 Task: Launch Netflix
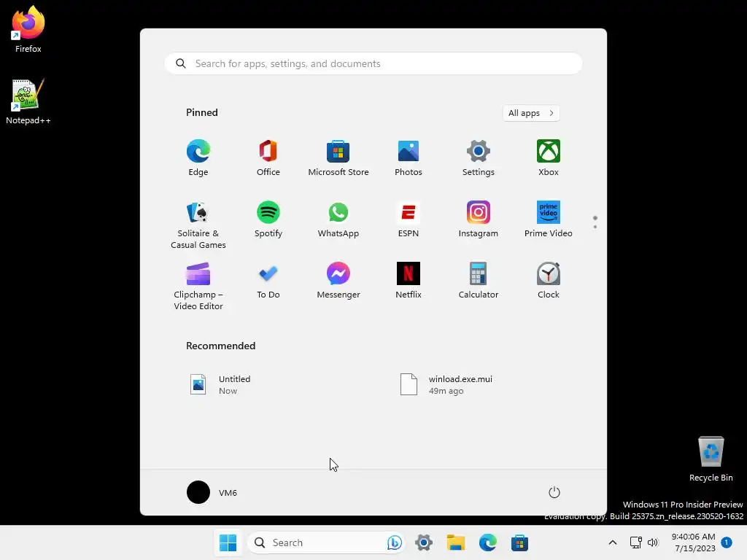409,281
